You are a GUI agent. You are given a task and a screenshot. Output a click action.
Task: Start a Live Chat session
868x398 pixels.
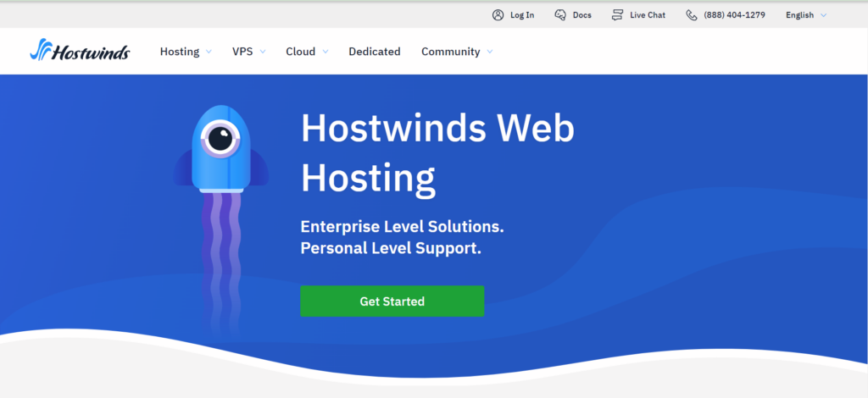(648, 15)
